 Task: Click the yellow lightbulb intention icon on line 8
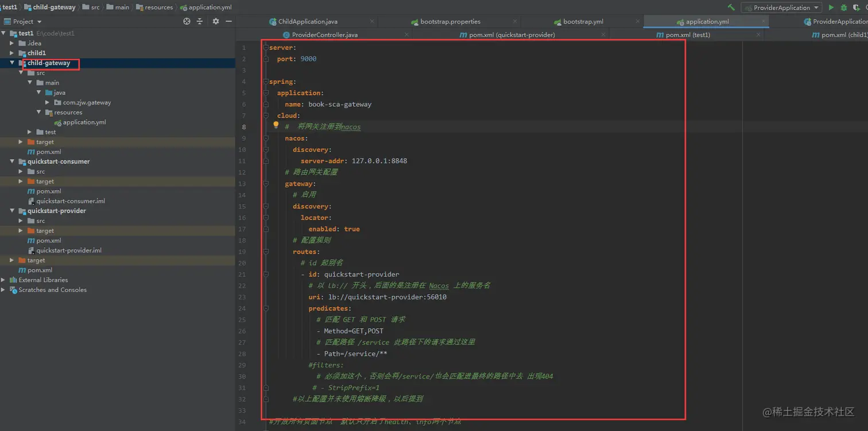[276, 125]
